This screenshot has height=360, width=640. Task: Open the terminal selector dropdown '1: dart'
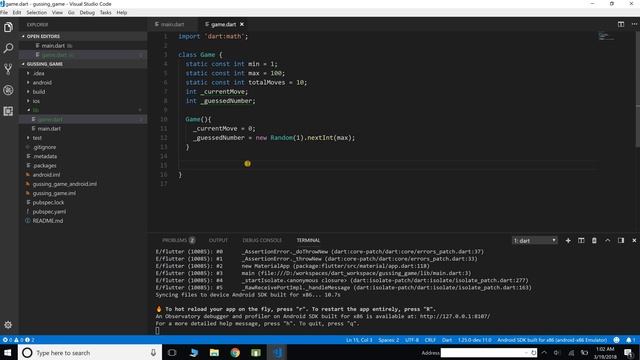[x=535, y=241]
